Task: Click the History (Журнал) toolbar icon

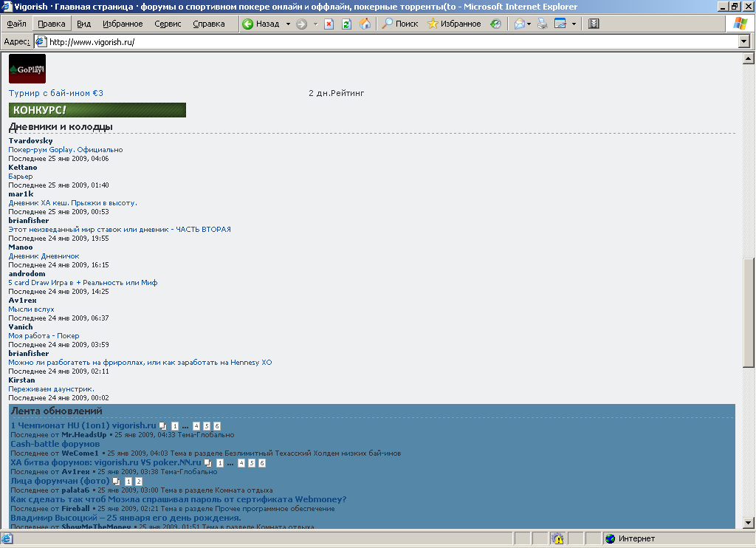Action: click(x=495, y=24)
